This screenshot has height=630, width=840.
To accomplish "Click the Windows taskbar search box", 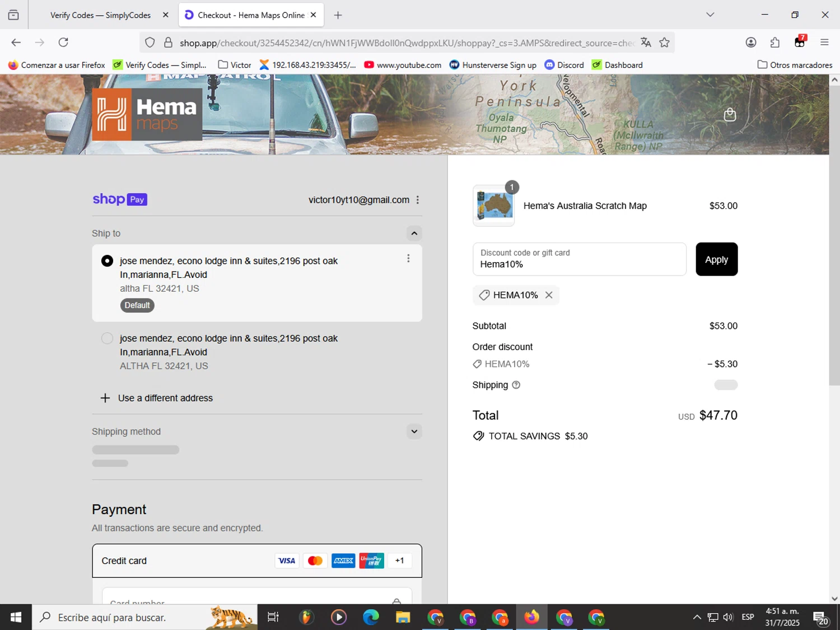I will pyautogui.click(x=144, y=617).
